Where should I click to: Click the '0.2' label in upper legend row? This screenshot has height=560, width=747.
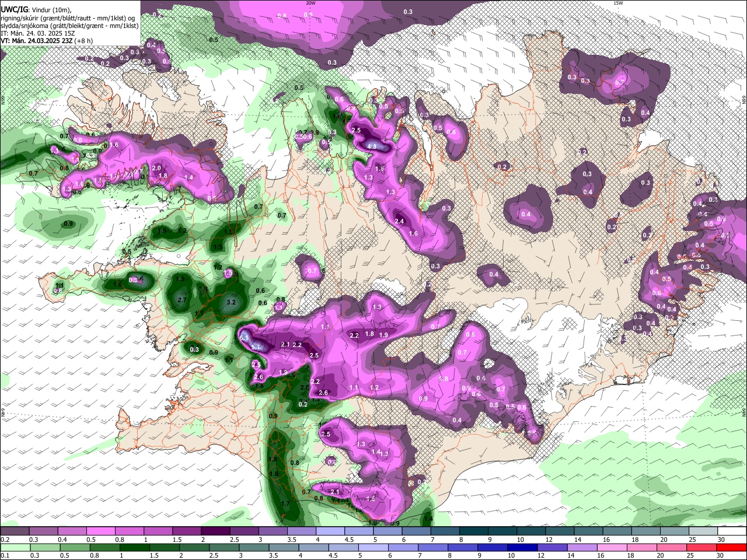(x=5, y=540)
